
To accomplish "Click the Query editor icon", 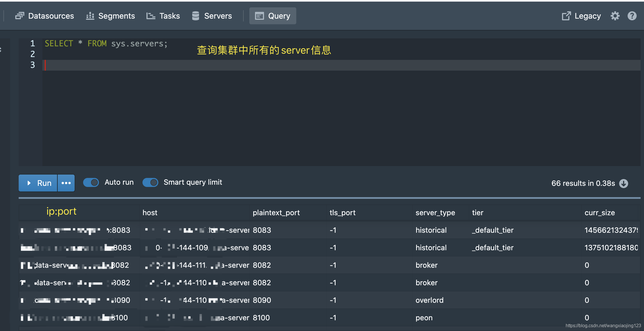I will 259,16.
